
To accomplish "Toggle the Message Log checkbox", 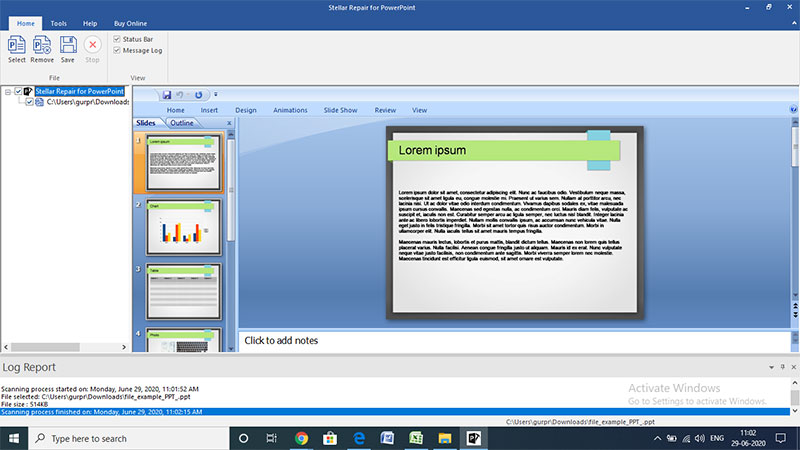I will [x=117, y=50].
